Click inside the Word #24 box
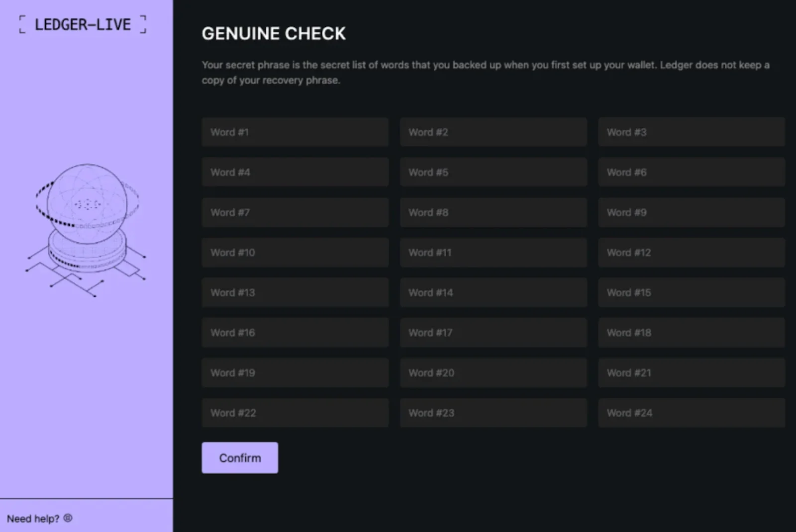This screenshot has width=796, height=532. 691,413
